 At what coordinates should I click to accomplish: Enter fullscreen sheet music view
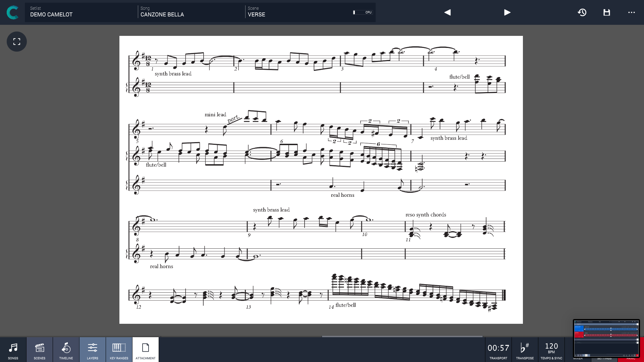click(17, 42)
